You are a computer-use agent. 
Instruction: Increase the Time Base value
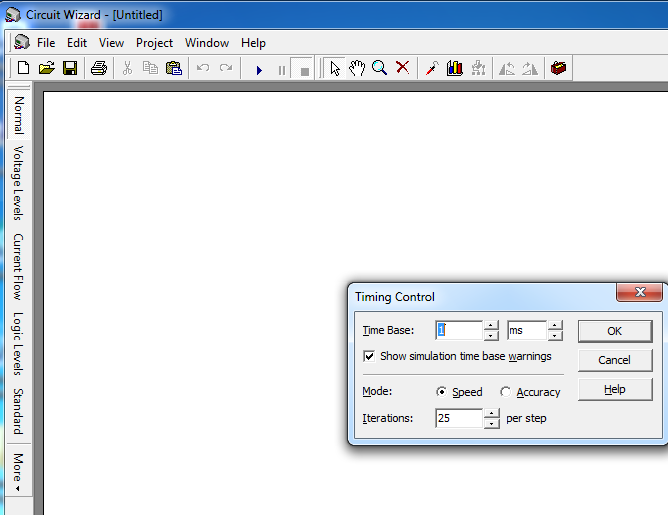click(x=491, y=325)
